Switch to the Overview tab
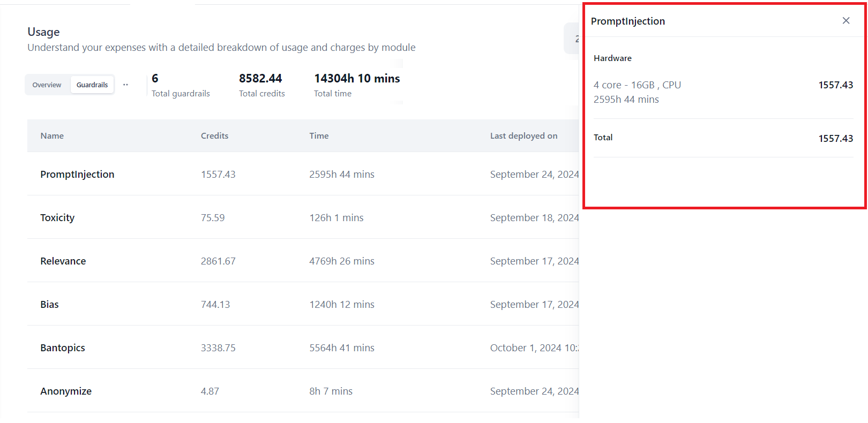The width and height of the screenshot is (868, 423). [x=47, y=85]
